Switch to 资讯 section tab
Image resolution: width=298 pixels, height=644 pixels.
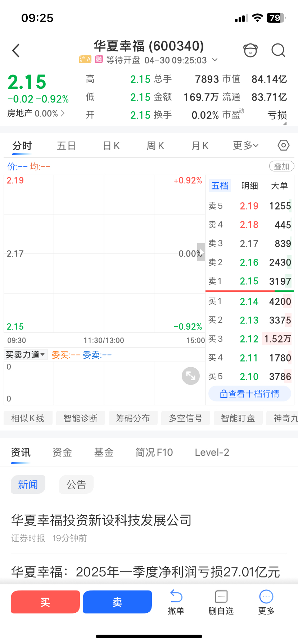click(21, 452)
